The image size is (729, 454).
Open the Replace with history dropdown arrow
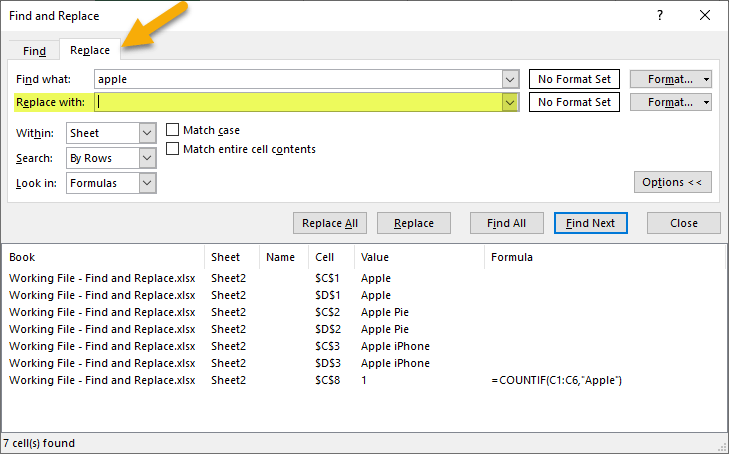[510, 102]
